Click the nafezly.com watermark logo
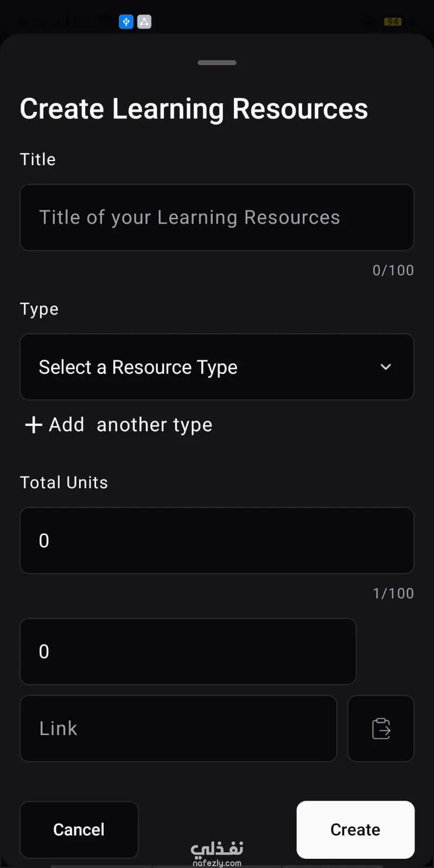This screenshot has height=868, width=434. click(217, 853)
